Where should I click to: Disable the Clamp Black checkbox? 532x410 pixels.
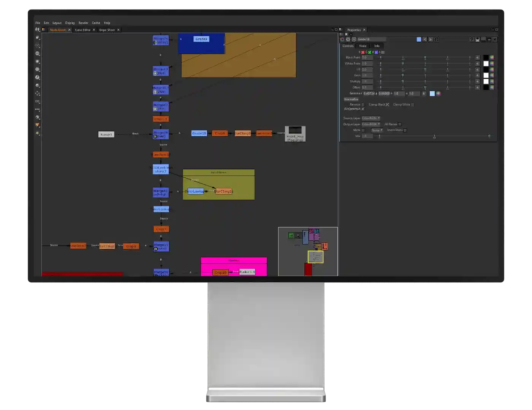click(x=387, y=104)
